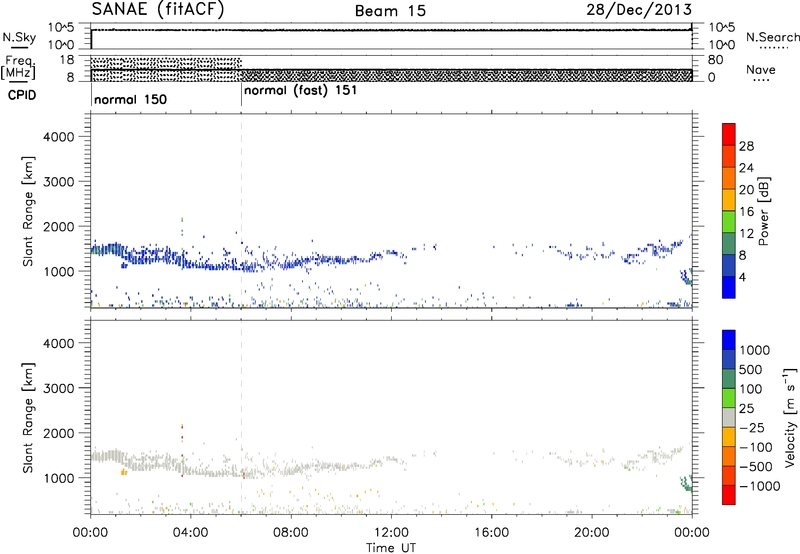Select the CPID row label
The width and height of the screenshot is (800, 554).
coord(22,95)
